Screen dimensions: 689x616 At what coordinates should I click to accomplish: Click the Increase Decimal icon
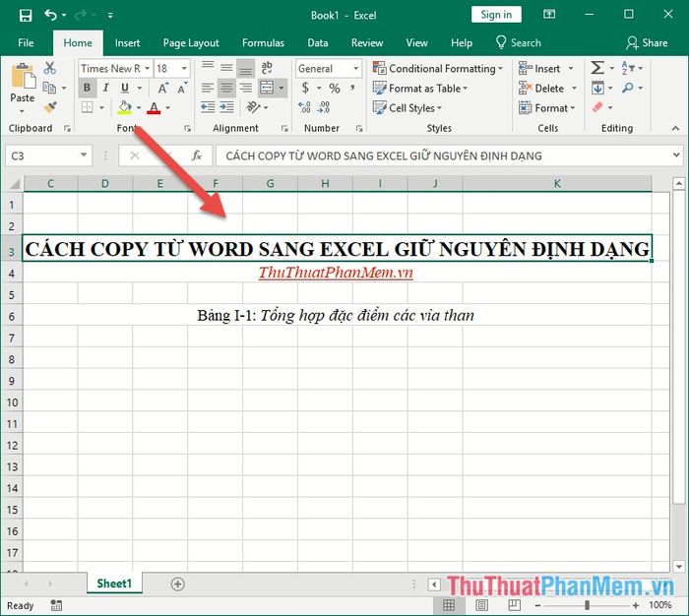304,107
